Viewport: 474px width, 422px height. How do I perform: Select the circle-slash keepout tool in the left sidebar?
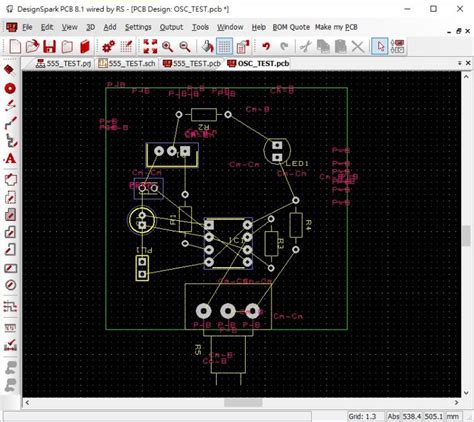pos(10,285)
